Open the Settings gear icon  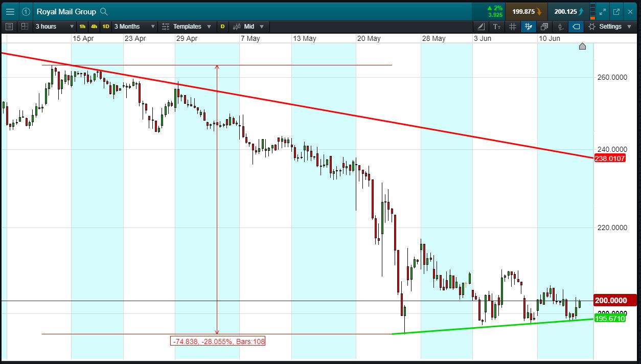pyautogui.click(x=592, y=27)
